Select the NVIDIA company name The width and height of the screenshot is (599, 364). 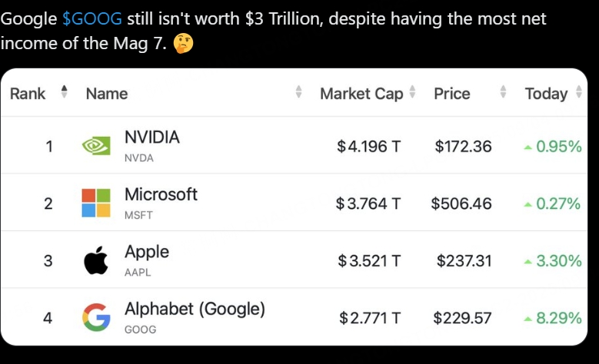pyautogui.click(x=152, y=137)
